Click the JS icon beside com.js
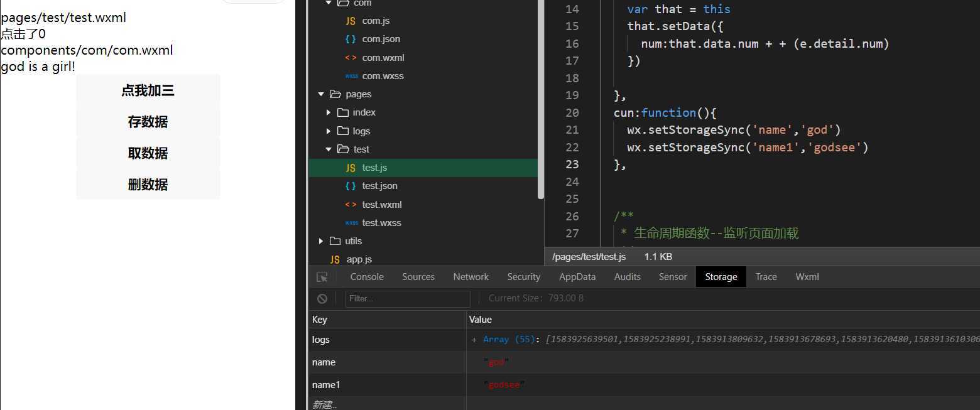The image size is (980, 410). pyautogui.click(x=351, y=21)
